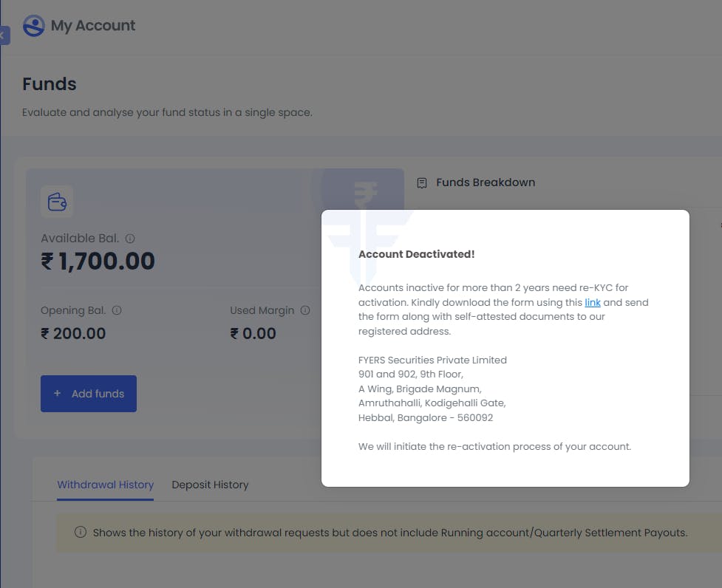
Task: Click info icon beside Opening Bal.
Action: coord(117,310)
